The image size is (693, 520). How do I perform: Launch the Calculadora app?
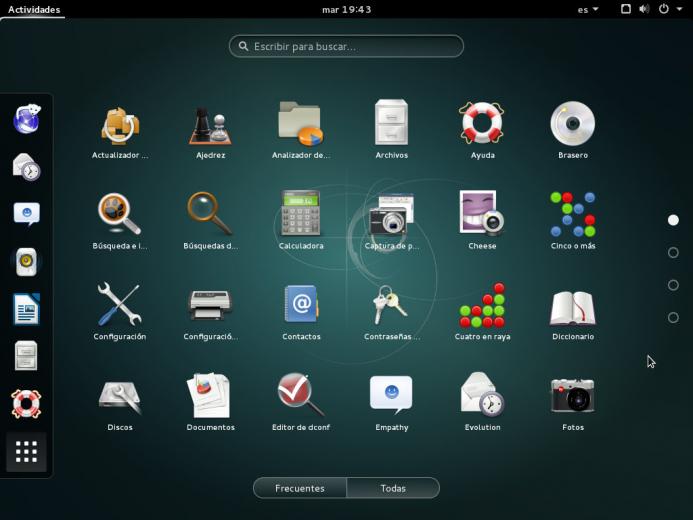301,222
